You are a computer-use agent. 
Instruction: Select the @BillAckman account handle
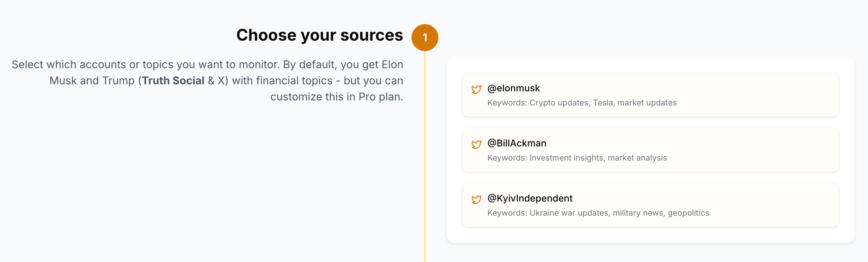point(517,143)
